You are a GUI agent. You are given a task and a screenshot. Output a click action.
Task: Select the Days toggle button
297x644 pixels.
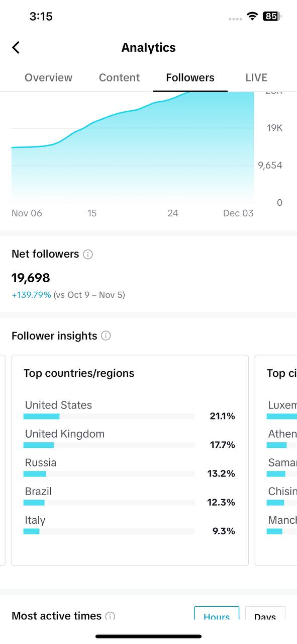[x=265, y=614]
